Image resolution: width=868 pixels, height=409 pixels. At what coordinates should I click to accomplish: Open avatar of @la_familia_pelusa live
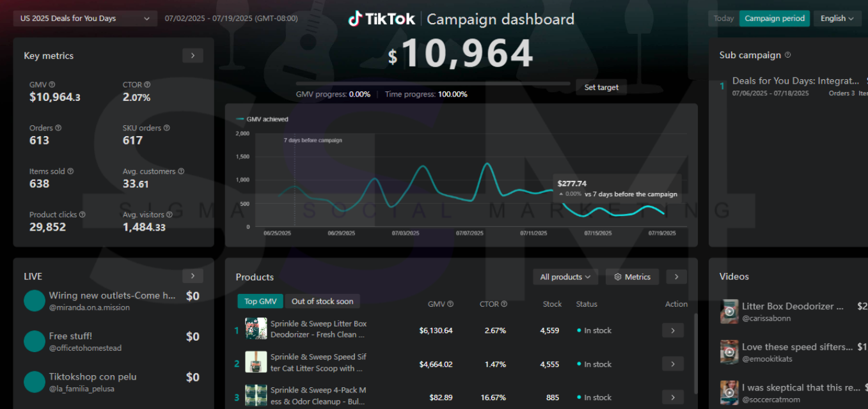coord(35,382)
